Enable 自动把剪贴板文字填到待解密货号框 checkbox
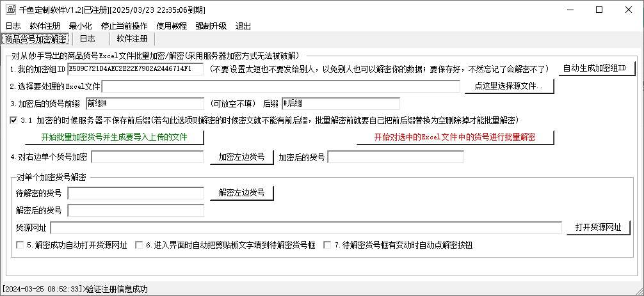The width and height of the screenshot is (644, 296). [139, 245]
